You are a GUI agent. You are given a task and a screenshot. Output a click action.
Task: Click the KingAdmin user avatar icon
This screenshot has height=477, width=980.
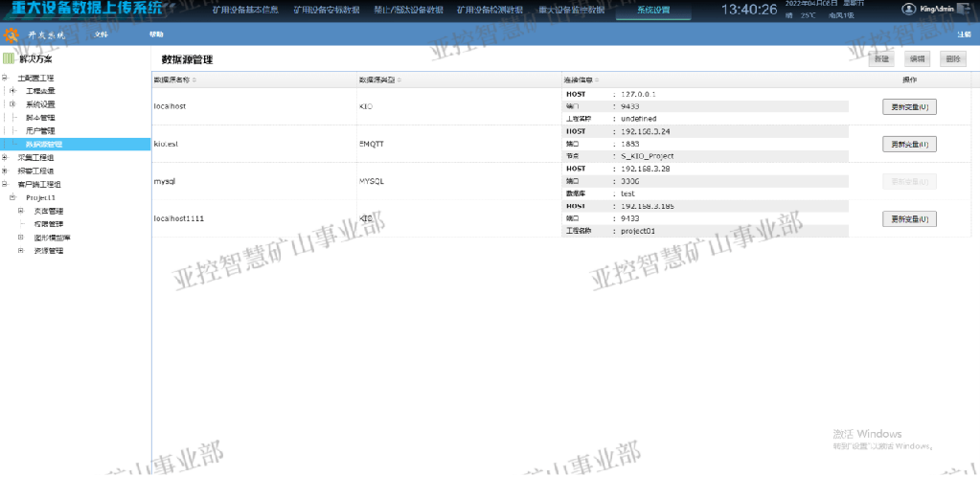(907, 9)
